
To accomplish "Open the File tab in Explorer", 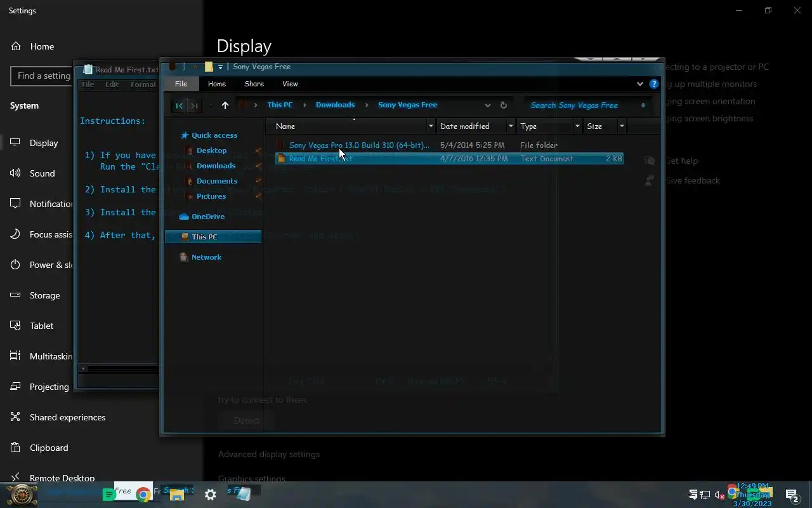I will point(181,84).
